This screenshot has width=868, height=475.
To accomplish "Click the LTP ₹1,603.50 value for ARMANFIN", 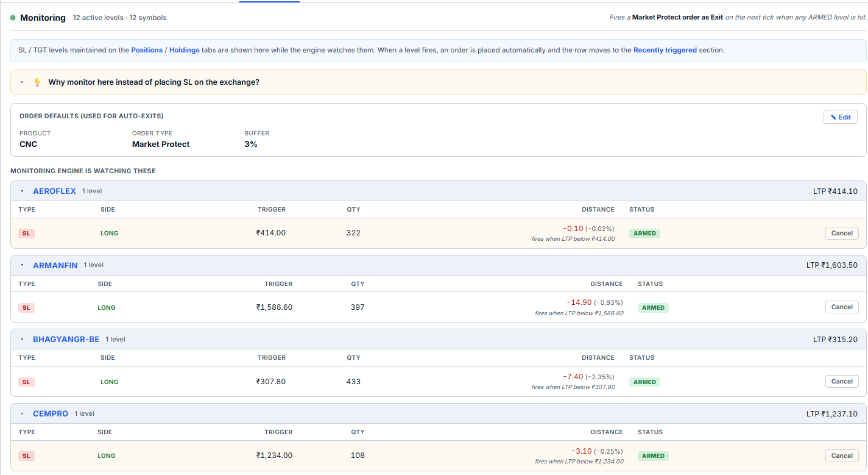I will tap(832, 265).
